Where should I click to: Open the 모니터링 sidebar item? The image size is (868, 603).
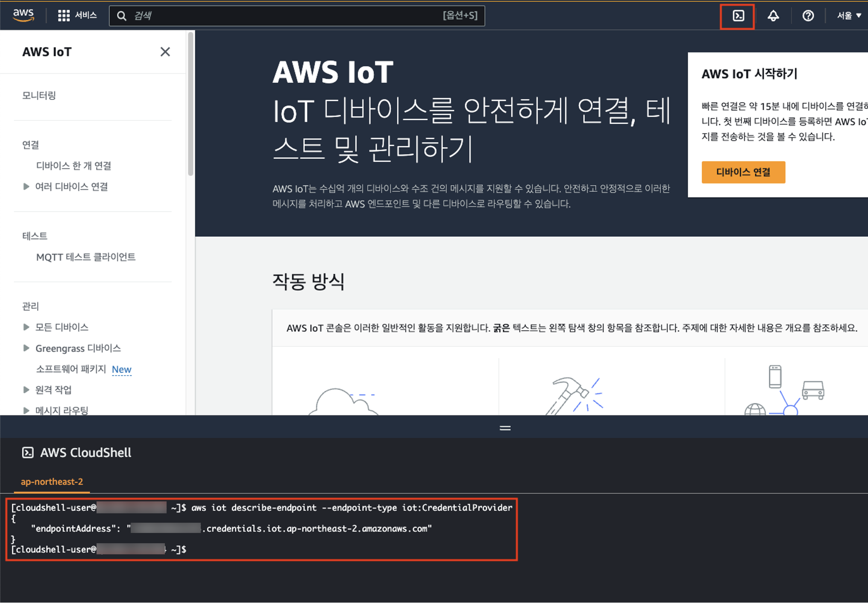point(39,95)
